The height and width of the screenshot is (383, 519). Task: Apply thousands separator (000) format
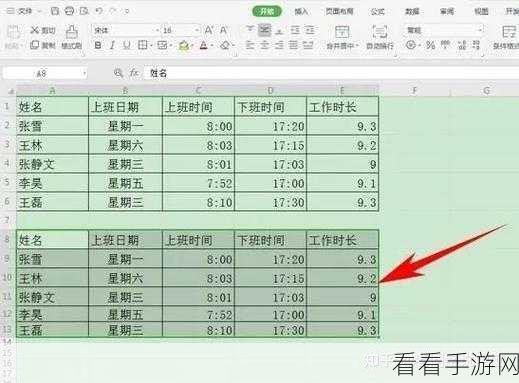446,44
